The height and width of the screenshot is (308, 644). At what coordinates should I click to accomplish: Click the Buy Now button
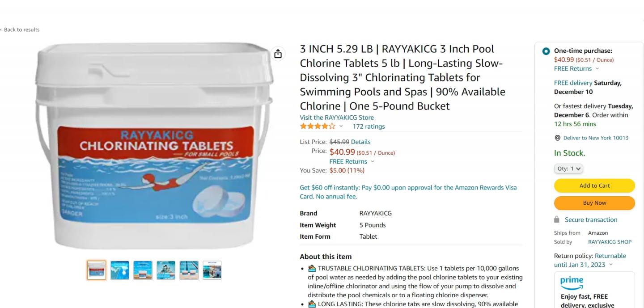(x=594, y=203)
